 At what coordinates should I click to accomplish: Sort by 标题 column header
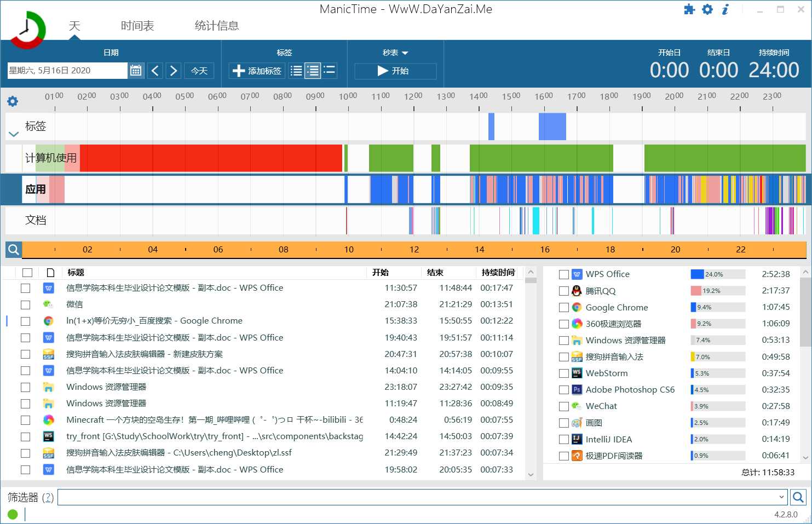[76, 273]
